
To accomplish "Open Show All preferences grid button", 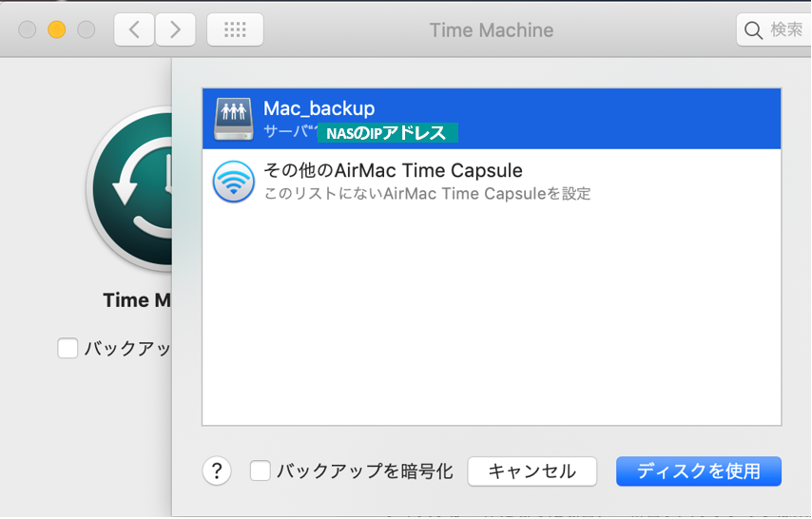I will coord(235,29).
